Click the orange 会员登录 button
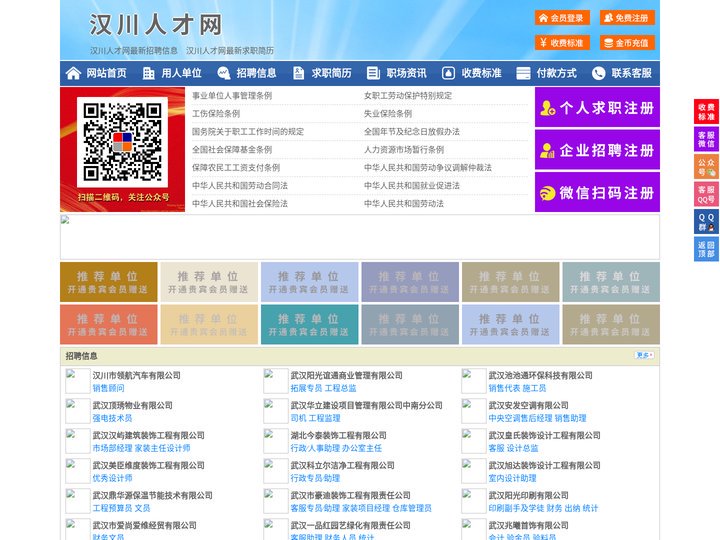This screenshot has width=720, height=540. point(562,18)
